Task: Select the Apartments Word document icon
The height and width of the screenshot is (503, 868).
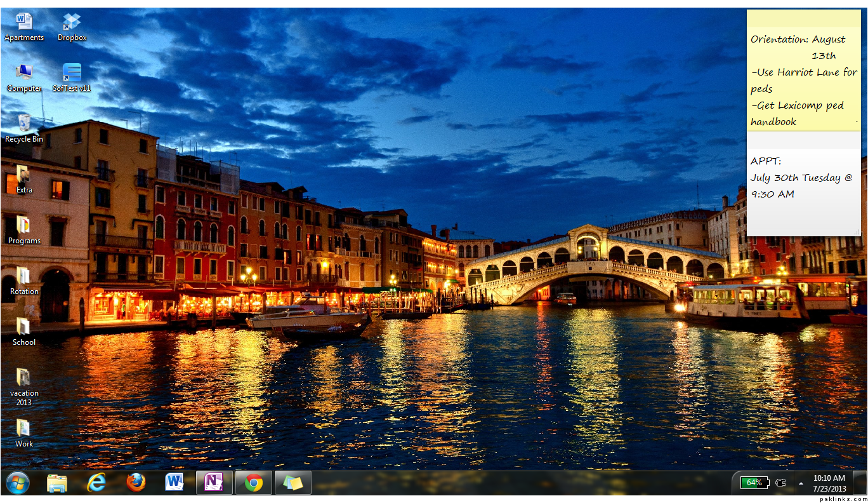Action: (x=24, y=24)
